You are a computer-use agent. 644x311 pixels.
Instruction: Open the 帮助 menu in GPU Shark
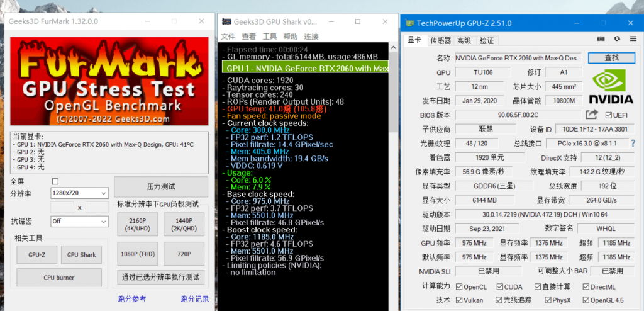[291, 37]
